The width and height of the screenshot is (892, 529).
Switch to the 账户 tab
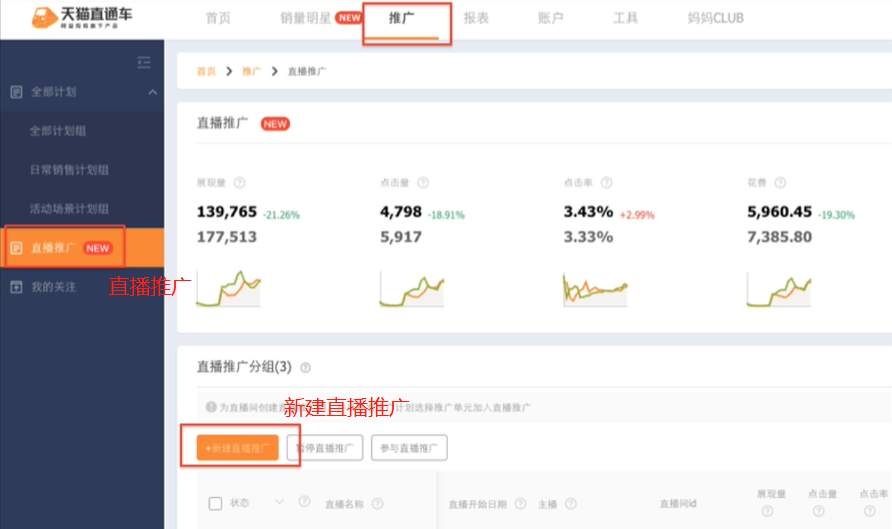click(551, 18)
